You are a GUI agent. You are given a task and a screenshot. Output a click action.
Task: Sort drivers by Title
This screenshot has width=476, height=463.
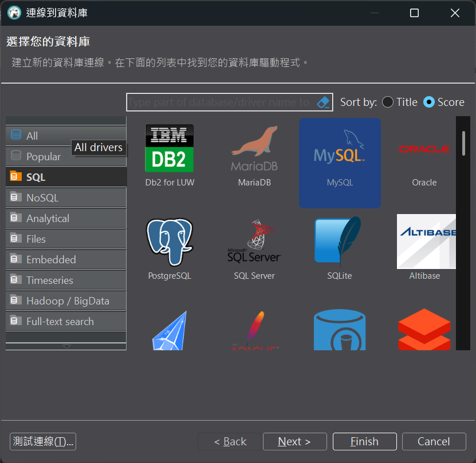pos(400,102)
